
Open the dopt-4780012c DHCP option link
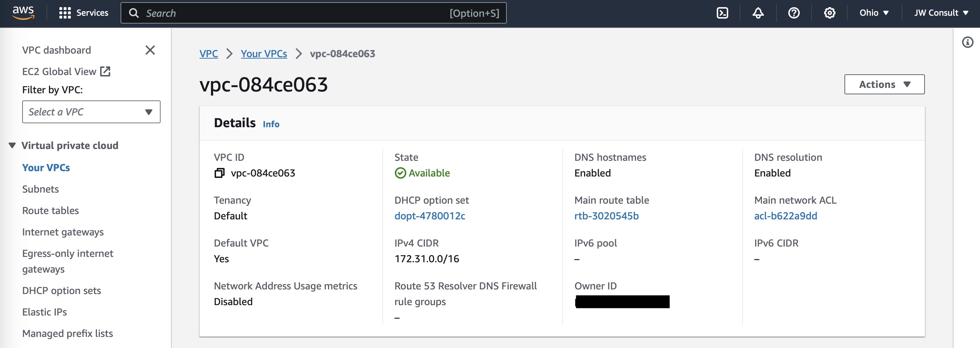point(429,216)
